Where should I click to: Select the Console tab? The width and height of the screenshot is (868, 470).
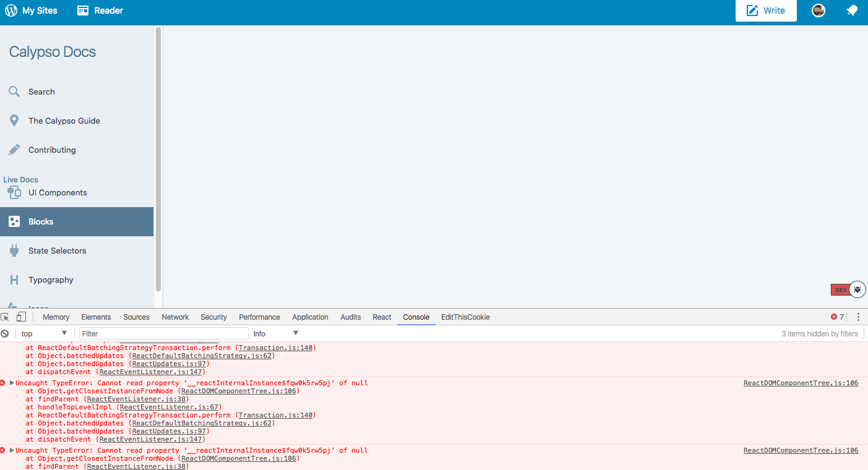click(416, 317)
